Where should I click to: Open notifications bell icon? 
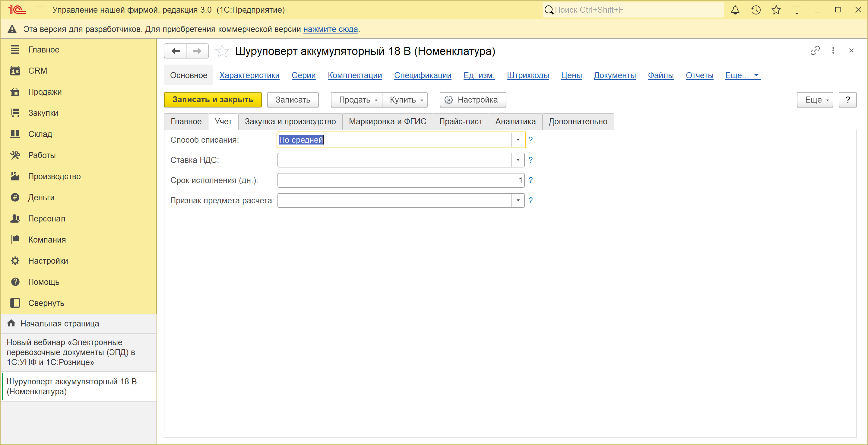pyautogui.click(x=735, y=10)
